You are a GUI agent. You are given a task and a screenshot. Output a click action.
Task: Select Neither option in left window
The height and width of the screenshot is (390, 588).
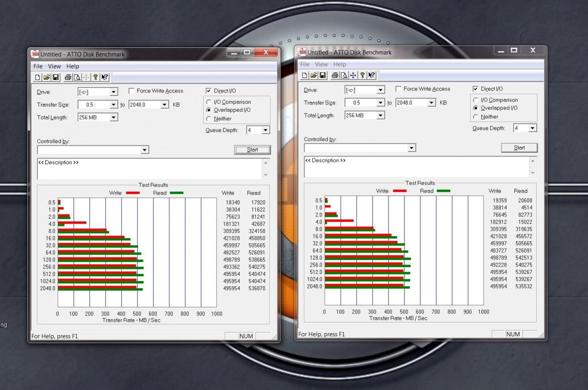(x=209, y=119)
